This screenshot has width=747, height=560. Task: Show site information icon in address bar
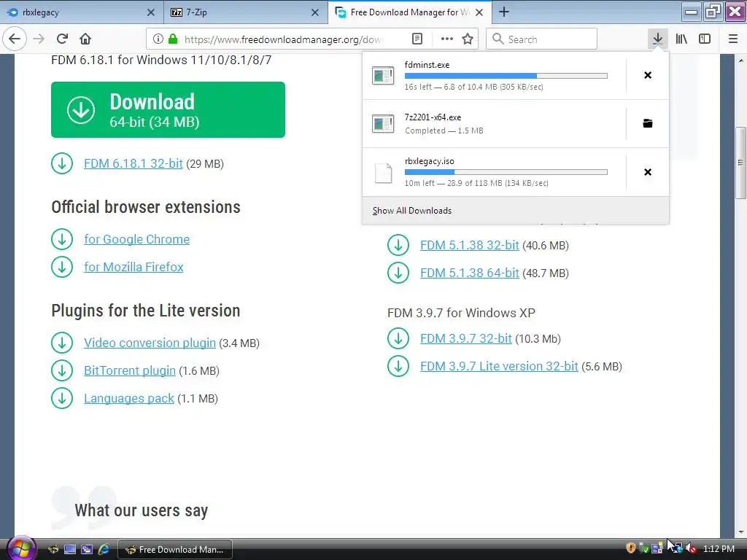pyautogui.click(x=158, y=39)
